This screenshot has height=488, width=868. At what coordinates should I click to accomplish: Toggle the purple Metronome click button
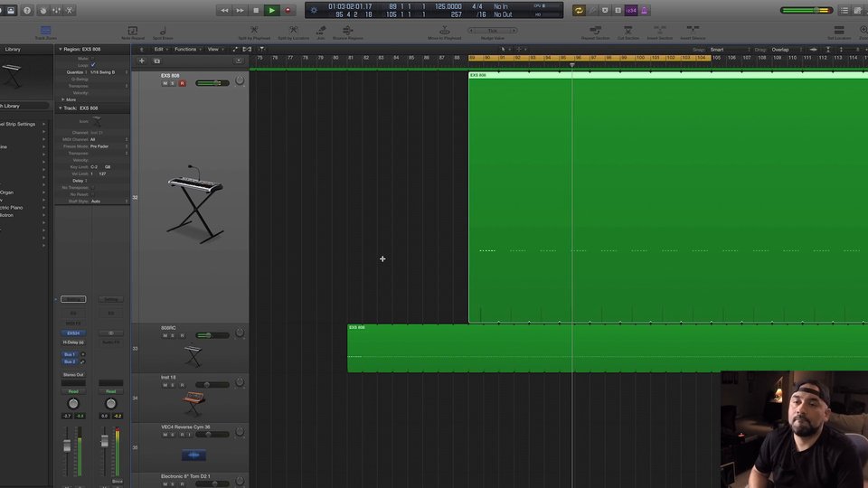click(x=645, y=10)
